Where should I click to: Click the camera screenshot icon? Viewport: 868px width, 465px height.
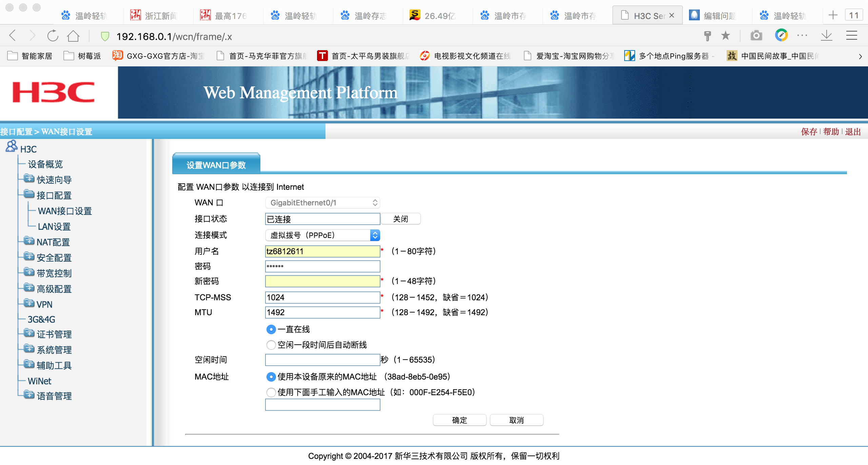[x=756, y=36]
